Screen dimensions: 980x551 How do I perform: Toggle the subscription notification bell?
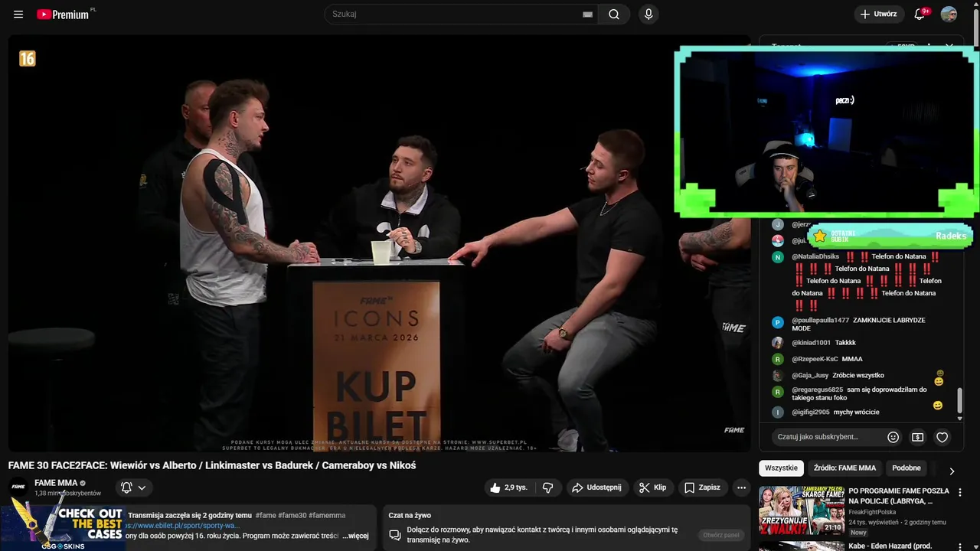pos(126,487)
